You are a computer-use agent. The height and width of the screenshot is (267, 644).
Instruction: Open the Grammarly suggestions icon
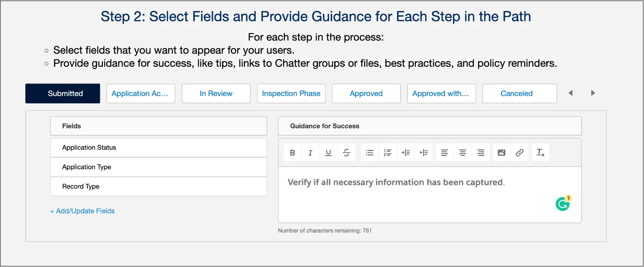click(563, 203)
